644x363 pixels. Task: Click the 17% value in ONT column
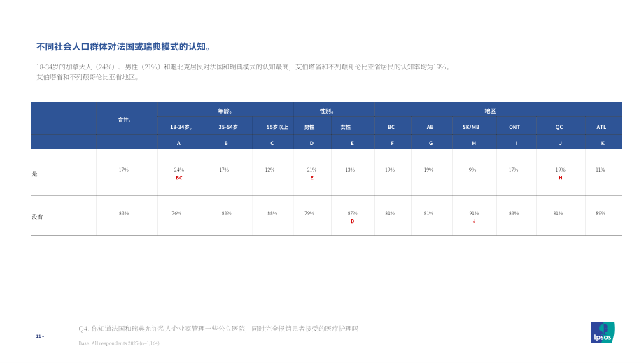(x=513, y=170)
